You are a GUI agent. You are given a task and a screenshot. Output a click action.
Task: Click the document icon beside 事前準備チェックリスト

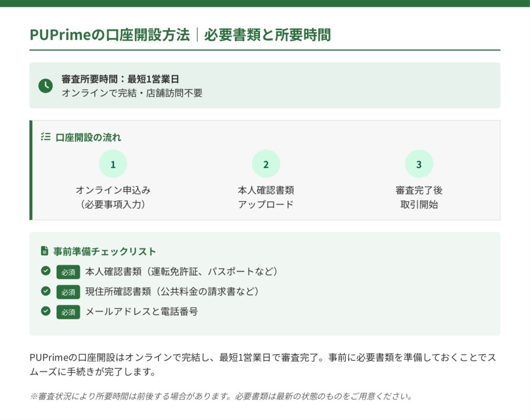point(45,251)
